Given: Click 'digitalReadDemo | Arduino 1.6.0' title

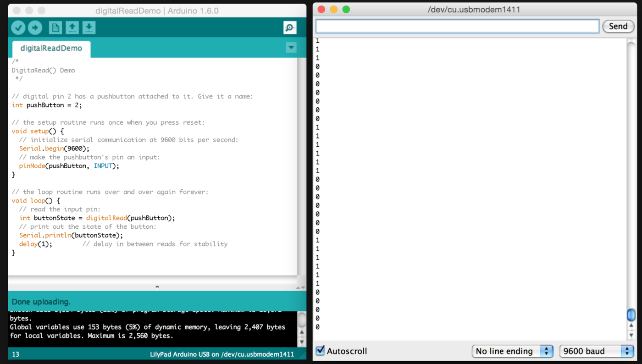Looking at the screenshot, I should pos(157,11).
